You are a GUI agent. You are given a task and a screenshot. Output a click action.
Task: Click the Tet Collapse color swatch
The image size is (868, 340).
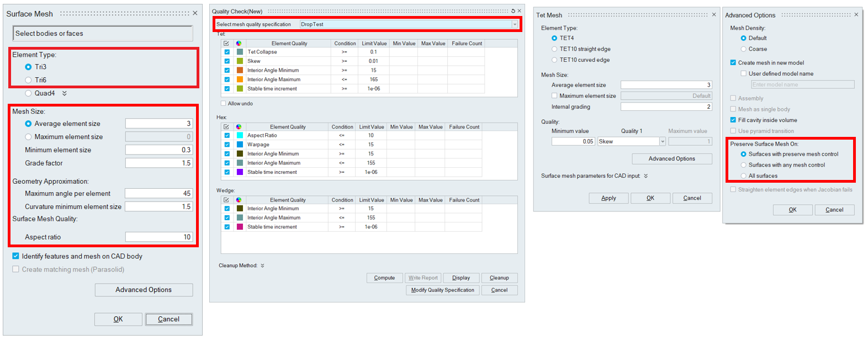click(240, 52)
